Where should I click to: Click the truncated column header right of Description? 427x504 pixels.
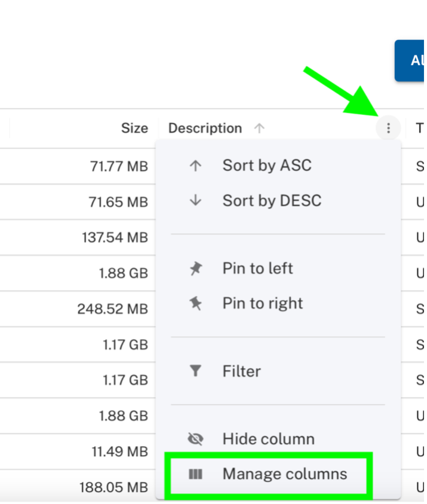tap(419, 129)
